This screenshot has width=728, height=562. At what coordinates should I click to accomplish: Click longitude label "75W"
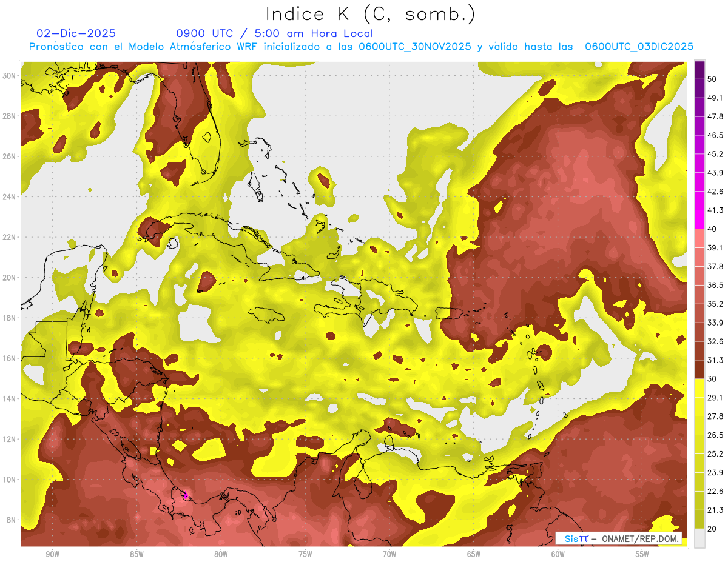pyautogui.click(x=305, y=554)
